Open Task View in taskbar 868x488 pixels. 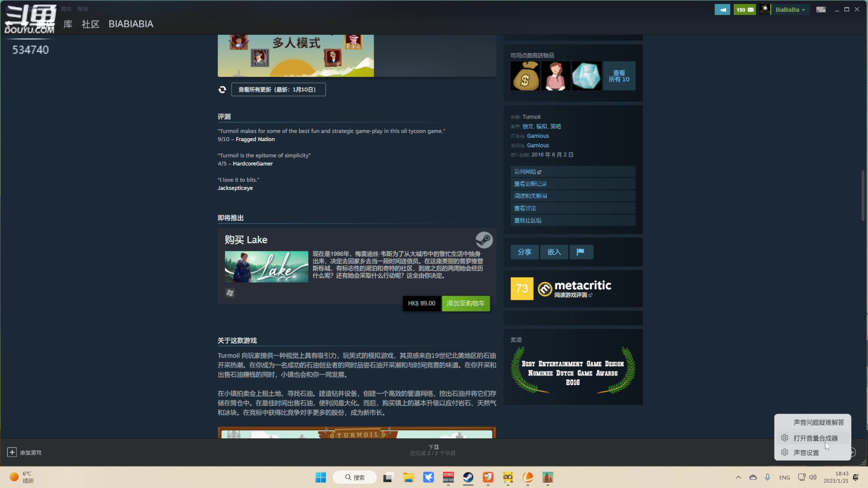(x=388, y=477)
